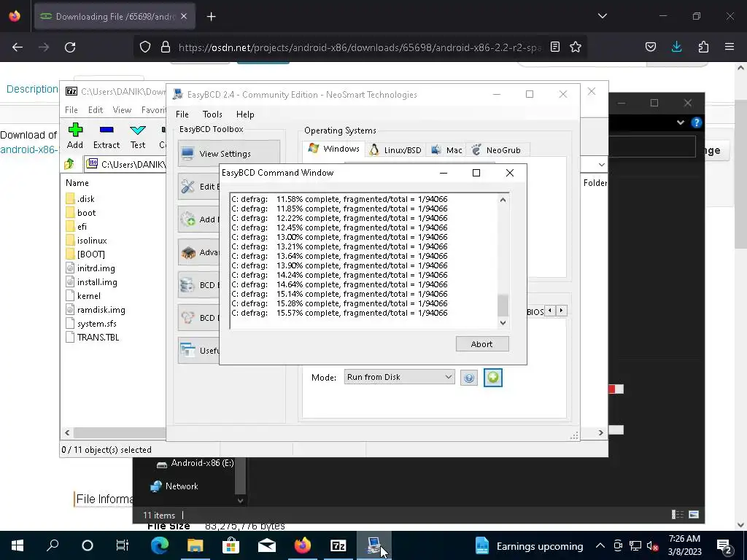Click the Firefox URL address field
This screenshot has height=560, width=747.
pyautogui.click(x=360, y=47)
